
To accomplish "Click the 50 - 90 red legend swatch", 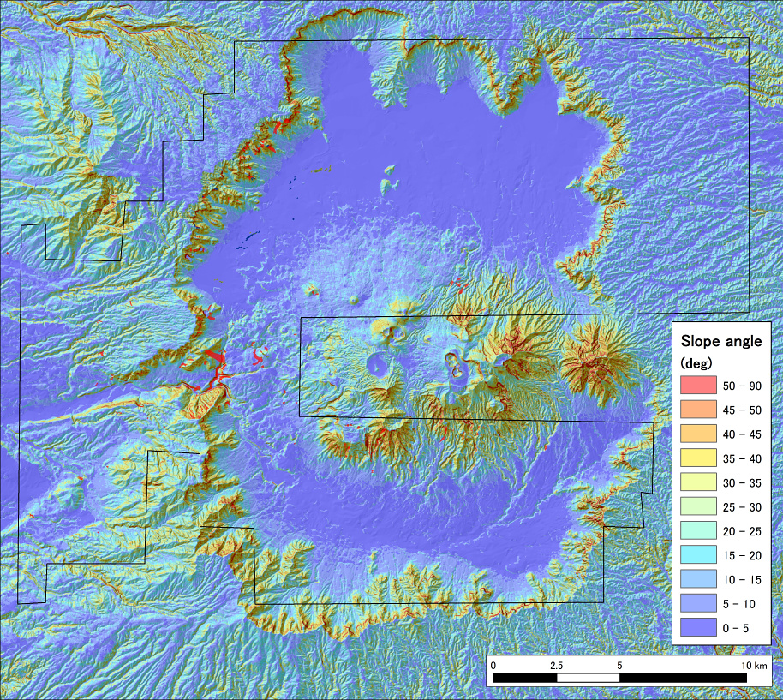I will click(x=698, y=385).
